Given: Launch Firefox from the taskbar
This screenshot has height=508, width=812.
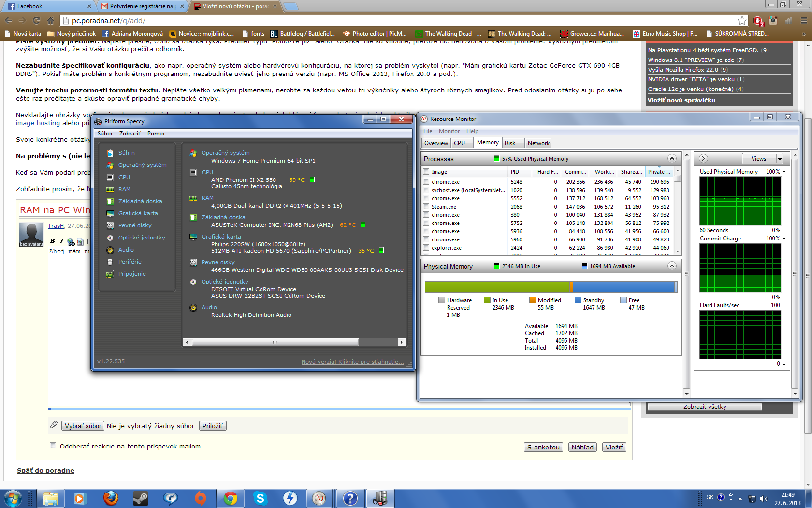Looking at the screenshot, I should coord(111,498).
